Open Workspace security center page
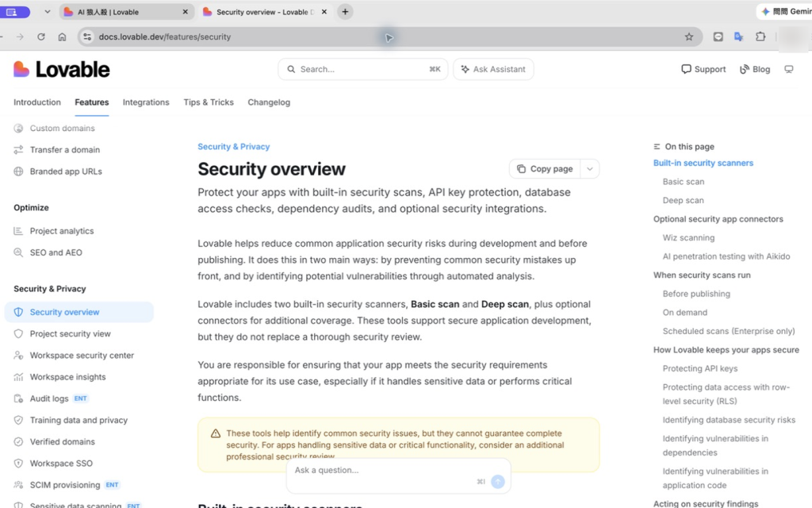Viewport: 812px width, 508px height. [x=79, y=356]
